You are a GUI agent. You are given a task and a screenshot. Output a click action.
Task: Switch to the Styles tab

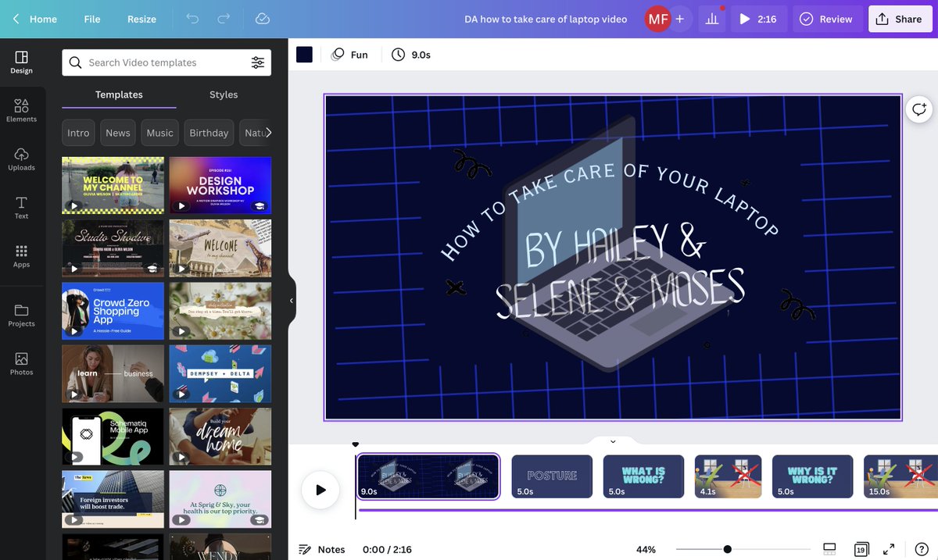[x=223, y=94]
